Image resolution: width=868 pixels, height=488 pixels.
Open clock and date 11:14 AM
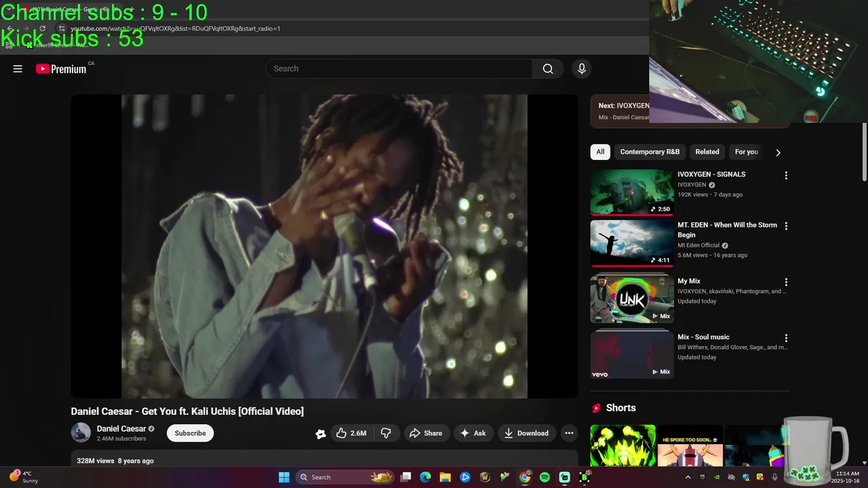click(x=847, y=477)
